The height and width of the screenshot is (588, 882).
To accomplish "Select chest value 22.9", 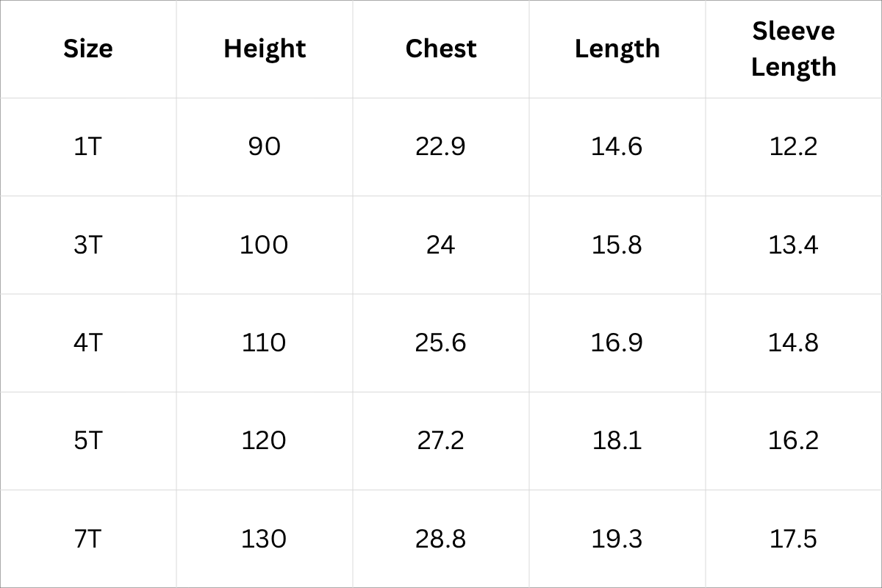I will [441, 147].
